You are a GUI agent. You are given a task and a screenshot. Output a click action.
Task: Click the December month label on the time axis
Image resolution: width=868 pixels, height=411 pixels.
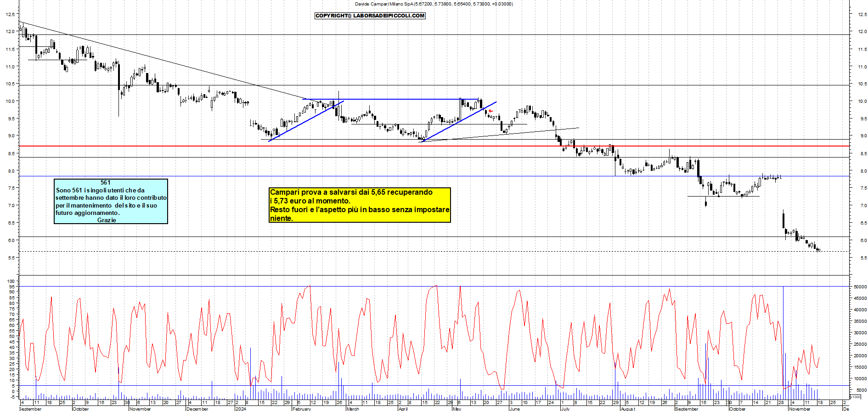[197, 409]
